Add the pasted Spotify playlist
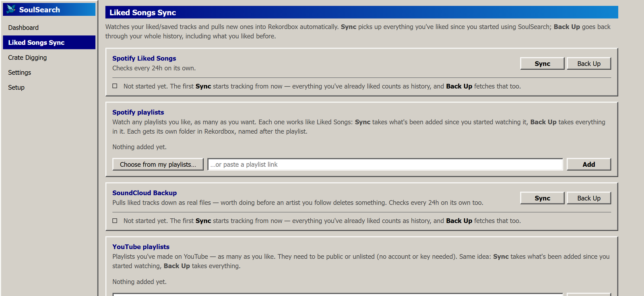Viewport: 644px width, 296px height. coord(589,164)
